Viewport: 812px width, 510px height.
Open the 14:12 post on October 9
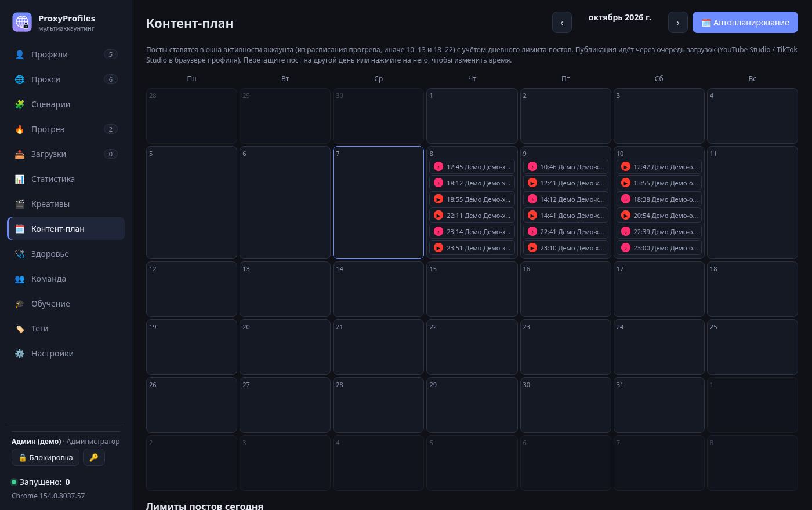click(565, 199)
